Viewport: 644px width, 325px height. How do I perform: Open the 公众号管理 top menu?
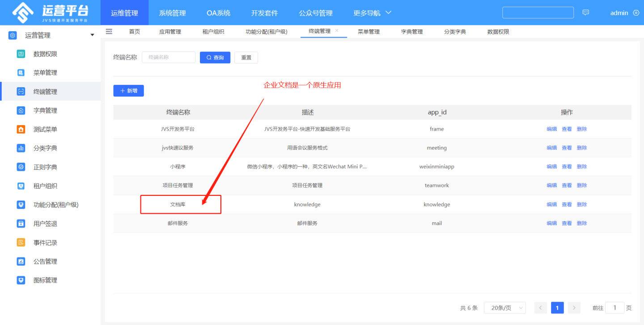coord(316,13)
